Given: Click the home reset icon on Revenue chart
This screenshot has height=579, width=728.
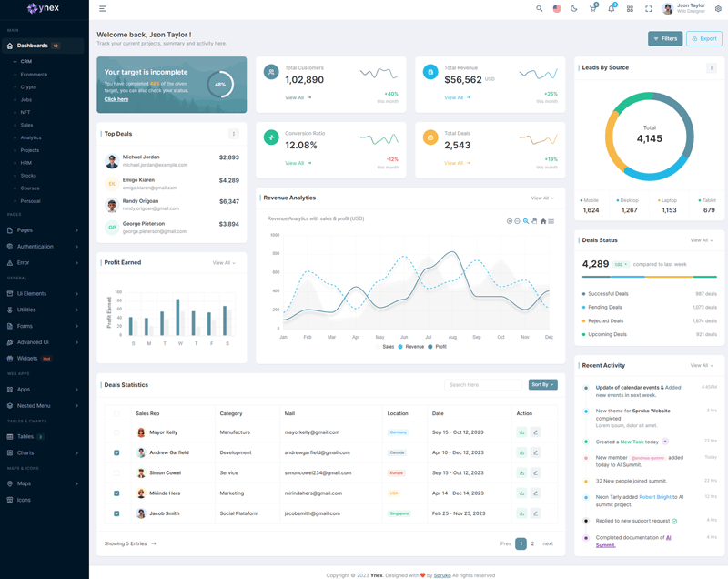Looking at the screenshot, I should [x=543, y=221].
